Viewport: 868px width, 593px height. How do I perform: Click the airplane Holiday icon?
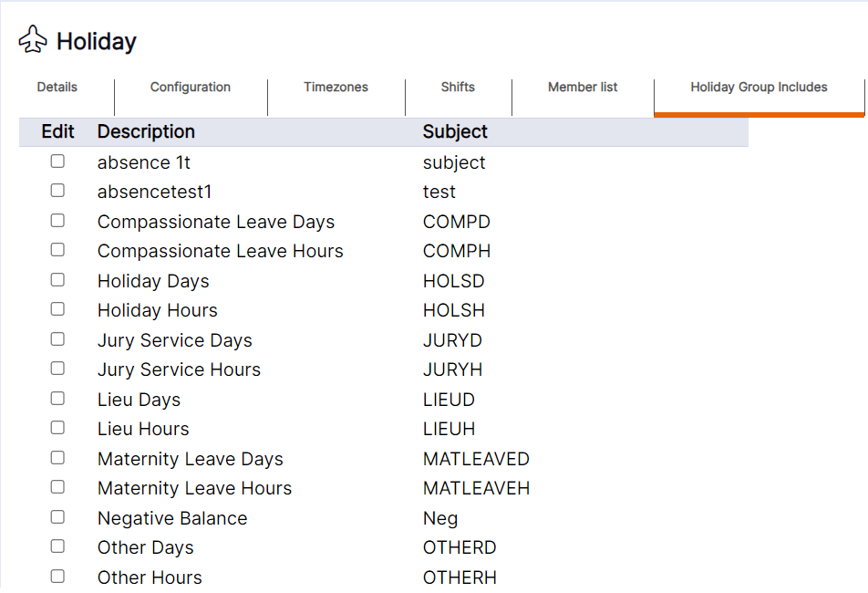point(33,40)
